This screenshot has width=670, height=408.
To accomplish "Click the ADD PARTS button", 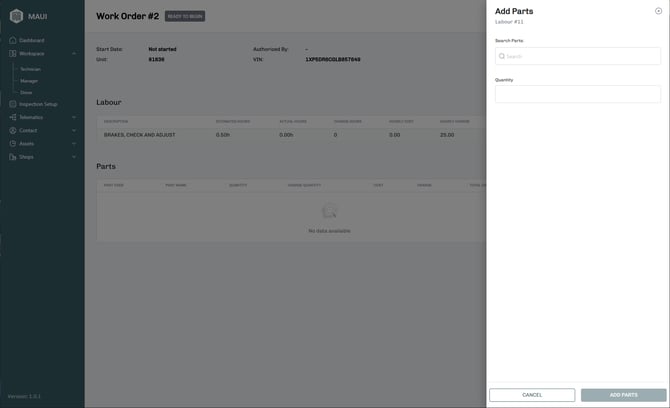I will point(623,395).
